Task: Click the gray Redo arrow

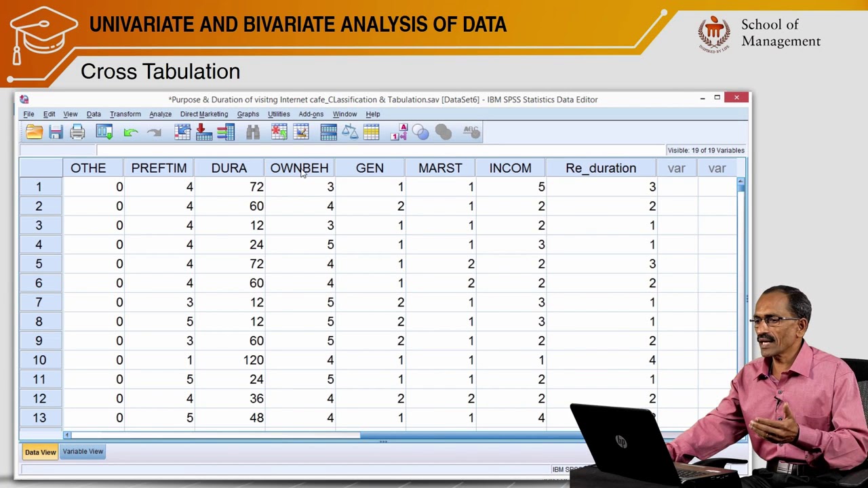Action: tap(154, 132)
